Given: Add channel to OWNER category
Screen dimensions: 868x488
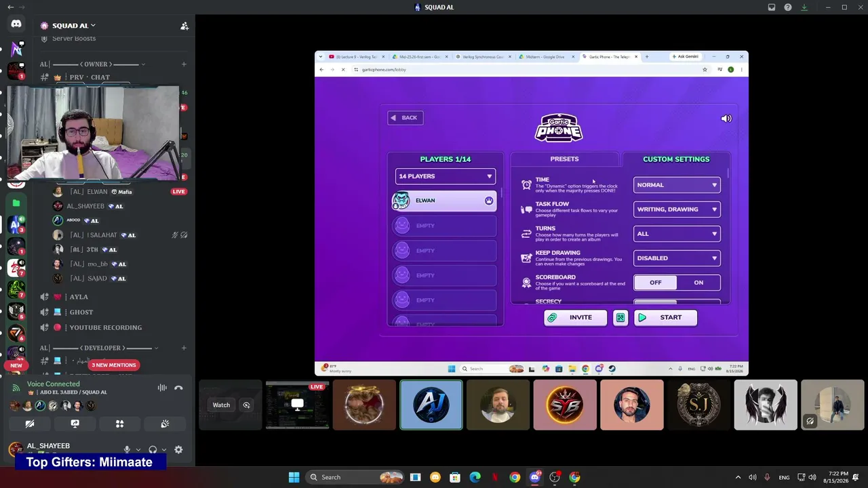Looking at the screenshot, I should tap(184, 64).
